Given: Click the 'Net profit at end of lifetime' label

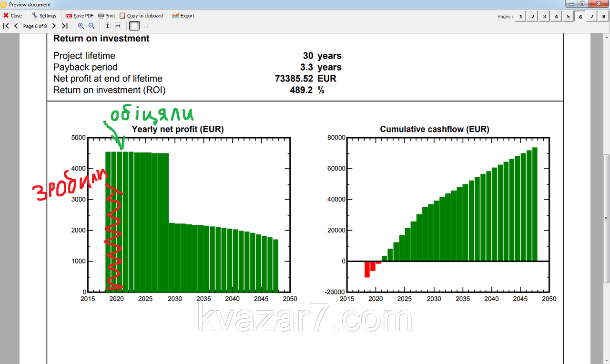Looking at the screenshot, I should (108, 79).
